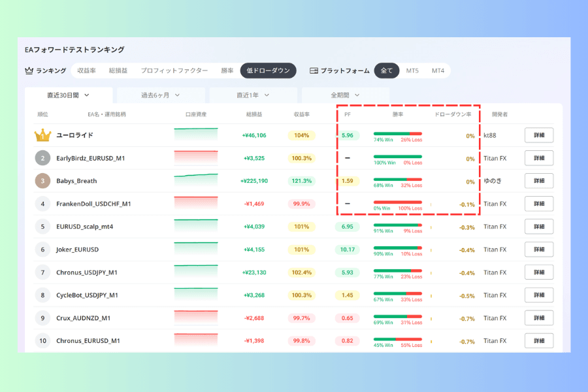
Task: Click the 10.17 profit factor badge
Action: tap(348, 250)
